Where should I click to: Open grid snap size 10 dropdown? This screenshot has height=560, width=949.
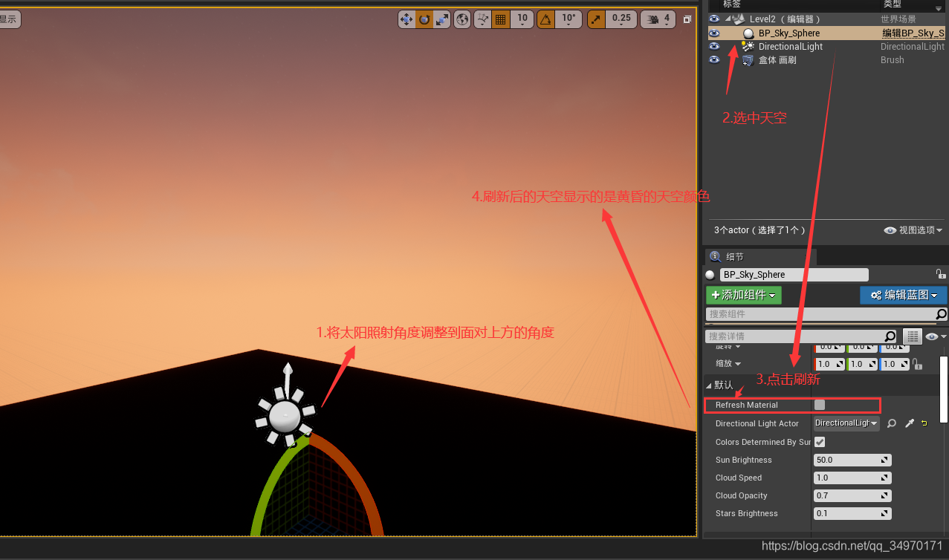coord(522,19)
